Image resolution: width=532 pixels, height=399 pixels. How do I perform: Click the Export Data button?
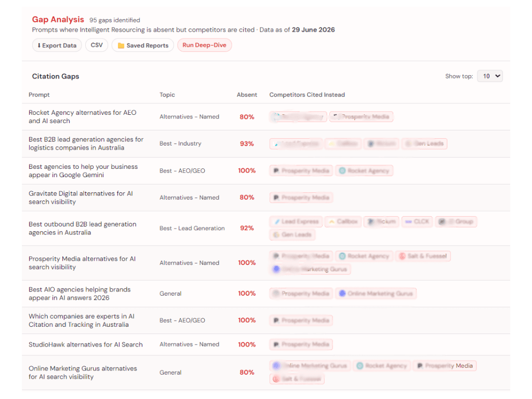point(57,45)
